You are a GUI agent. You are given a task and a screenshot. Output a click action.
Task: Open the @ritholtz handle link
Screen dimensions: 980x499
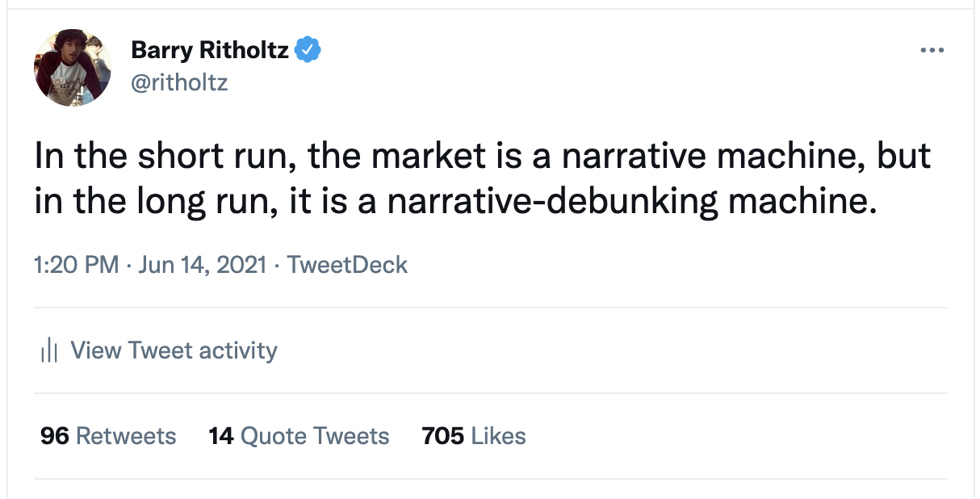pyautogui.click(x=179, y=82)
